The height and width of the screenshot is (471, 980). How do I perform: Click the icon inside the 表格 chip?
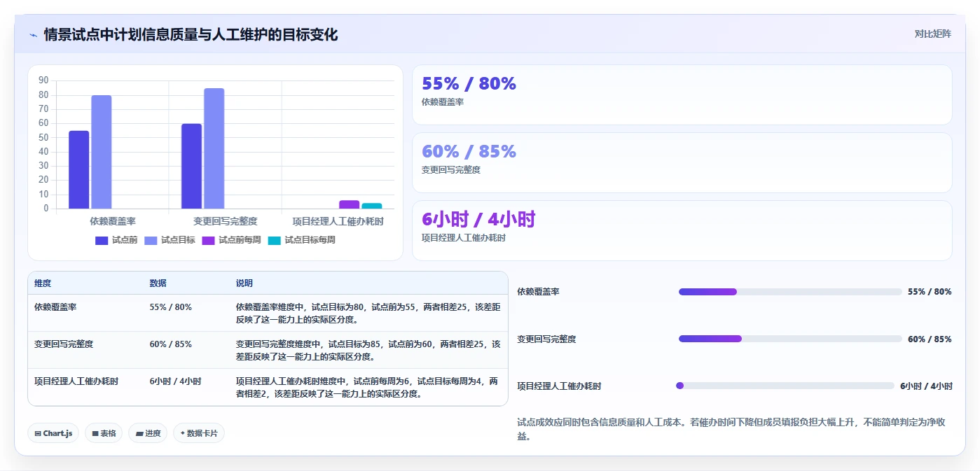click(x=95, y=434)
